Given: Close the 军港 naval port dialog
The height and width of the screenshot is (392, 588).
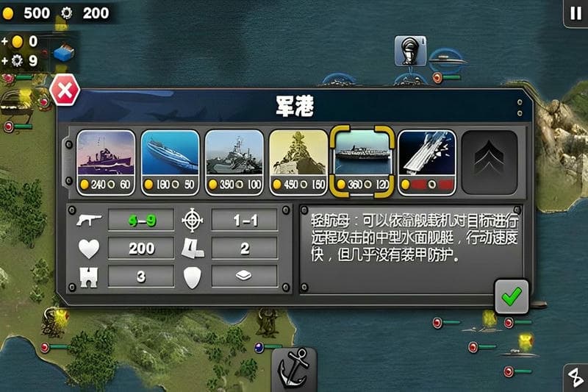Looking at the screenshot, I should tap(65, 90).
